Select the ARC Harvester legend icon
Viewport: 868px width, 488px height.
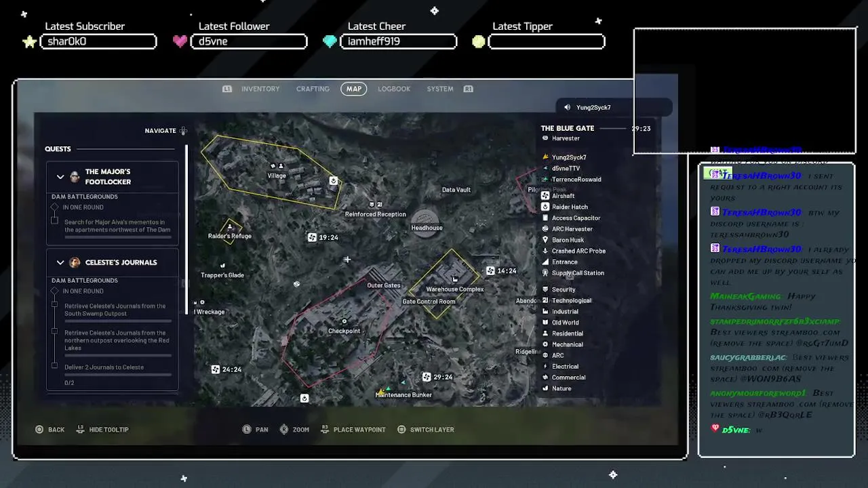pos(545,229)
